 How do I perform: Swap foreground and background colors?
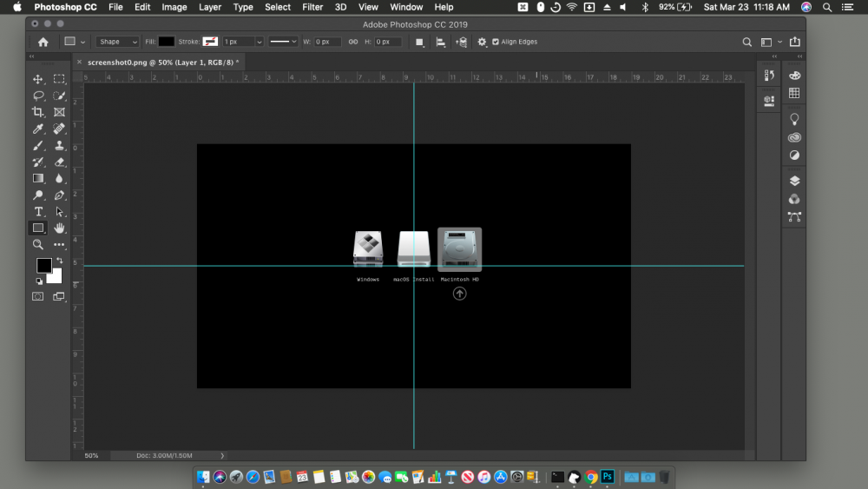pyautogui.click(x=59, y=261)
